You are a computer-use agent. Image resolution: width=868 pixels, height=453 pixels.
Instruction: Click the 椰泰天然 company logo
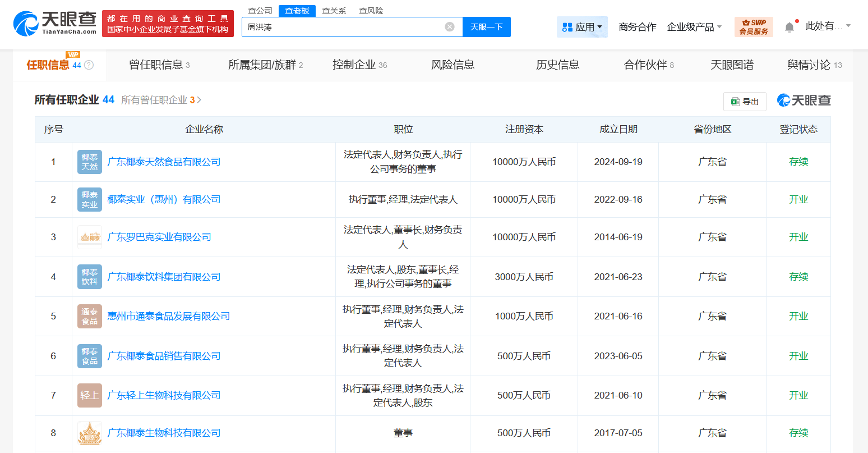tap(89, 162)
